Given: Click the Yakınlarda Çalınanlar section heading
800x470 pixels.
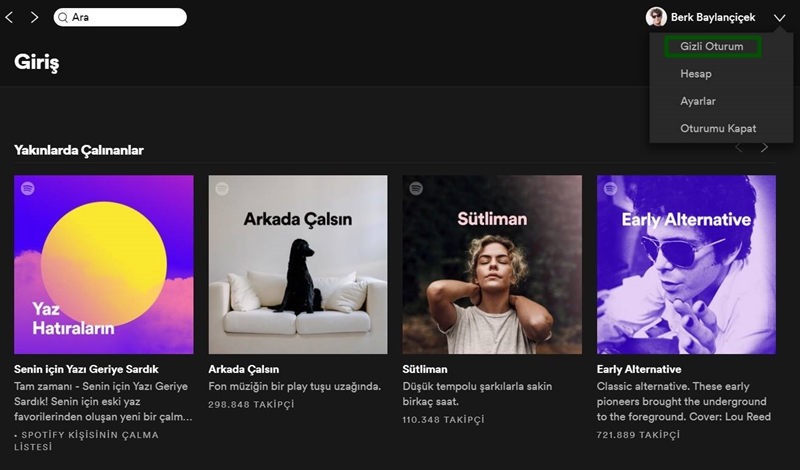Looking at the screenshot, I should click(79, 150).
